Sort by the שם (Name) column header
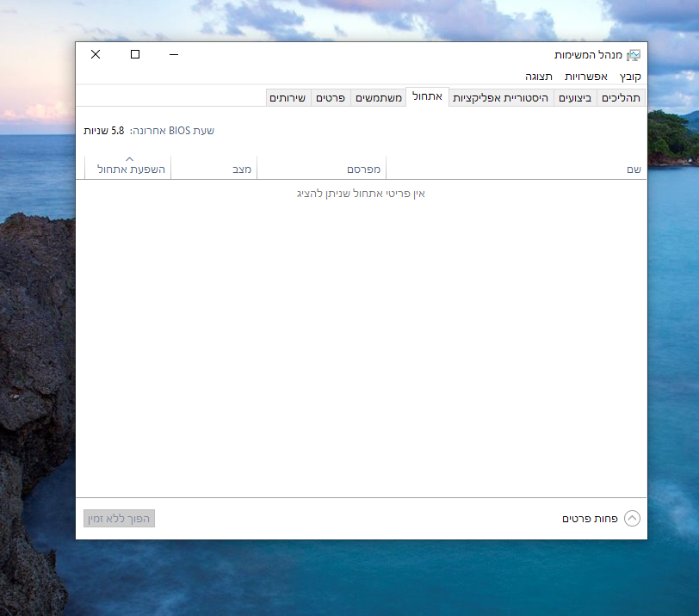 (x=517, y=168)
